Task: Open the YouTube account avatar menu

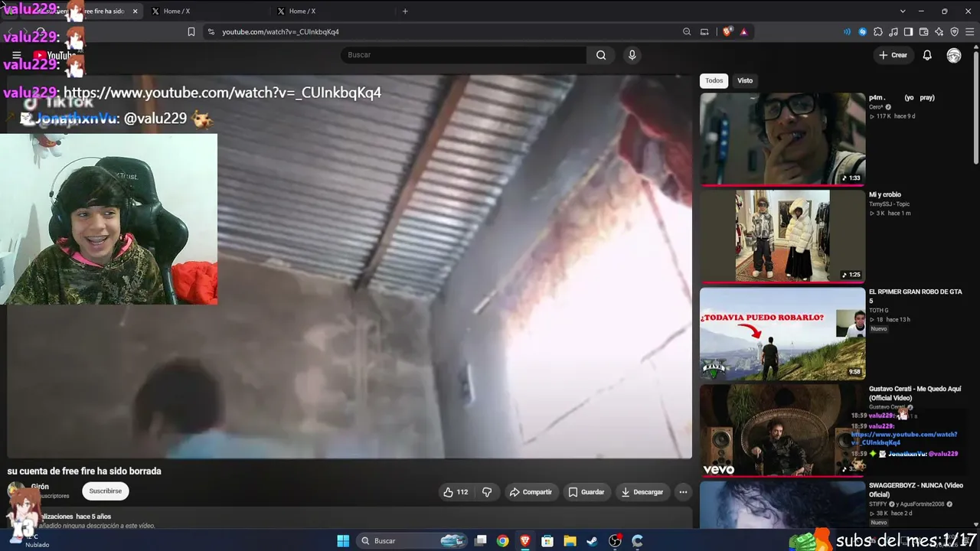Action: [954, 55]
